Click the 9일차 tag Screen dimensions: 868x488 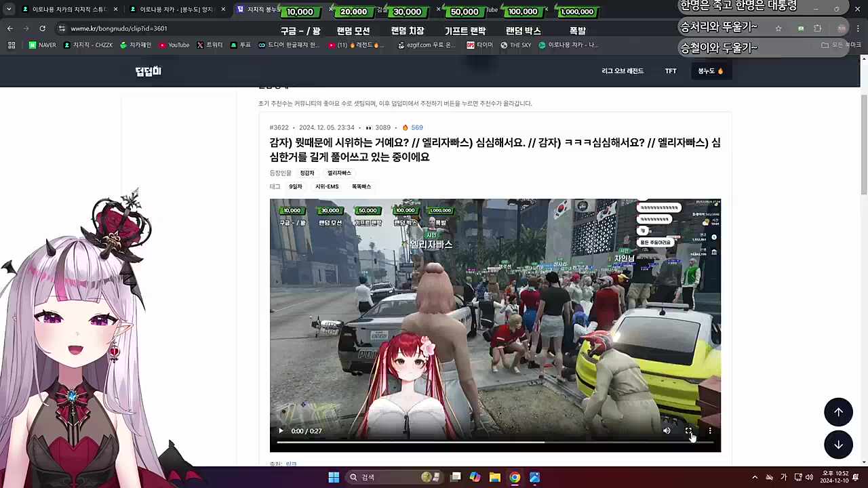pyautogui.click(x=296, y=186)
